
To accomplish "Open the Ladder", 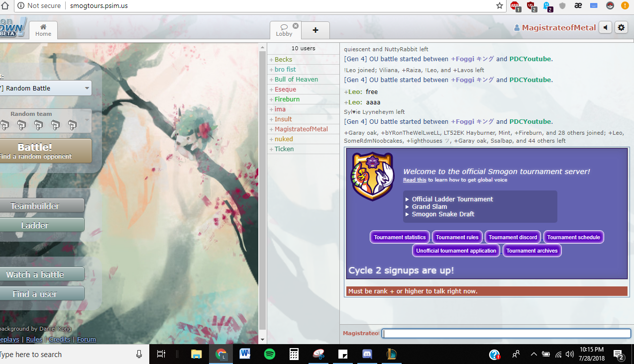I will pyautogui.click(x=42, y=225).
